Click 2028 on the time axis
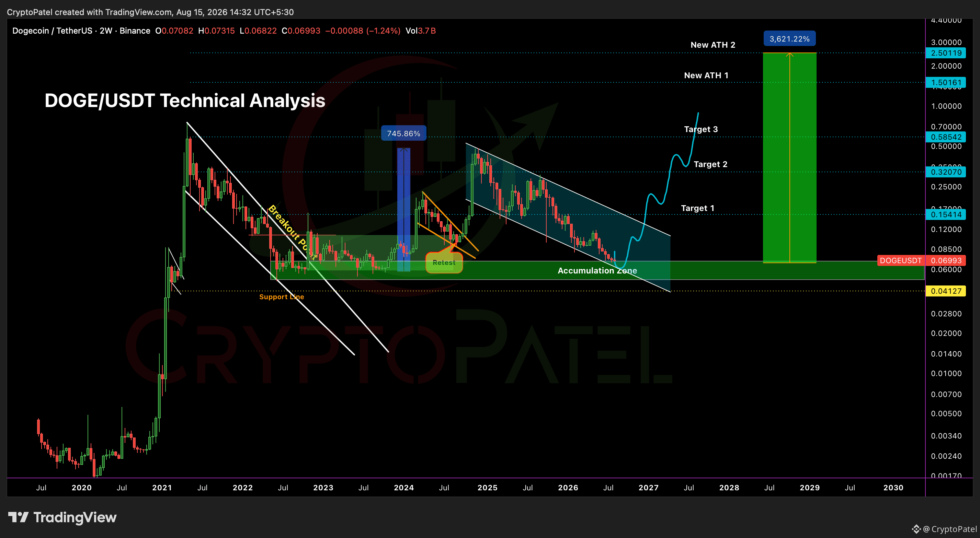 tap(729, 488)
